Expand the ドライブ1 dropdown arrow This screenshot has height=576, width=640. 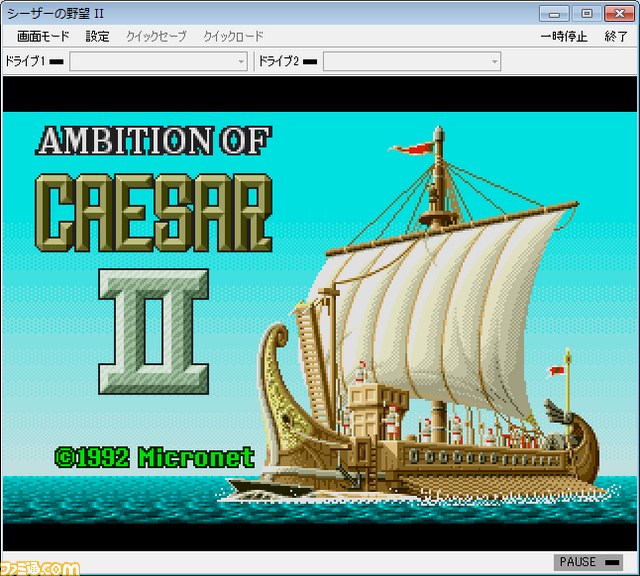241,62
